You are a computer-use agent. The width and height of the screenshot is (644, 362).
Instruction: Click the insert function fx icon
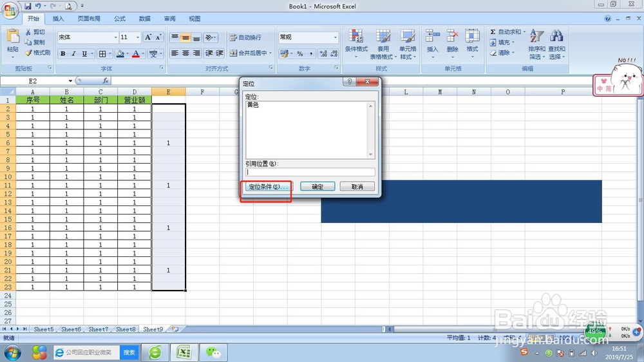106,81
